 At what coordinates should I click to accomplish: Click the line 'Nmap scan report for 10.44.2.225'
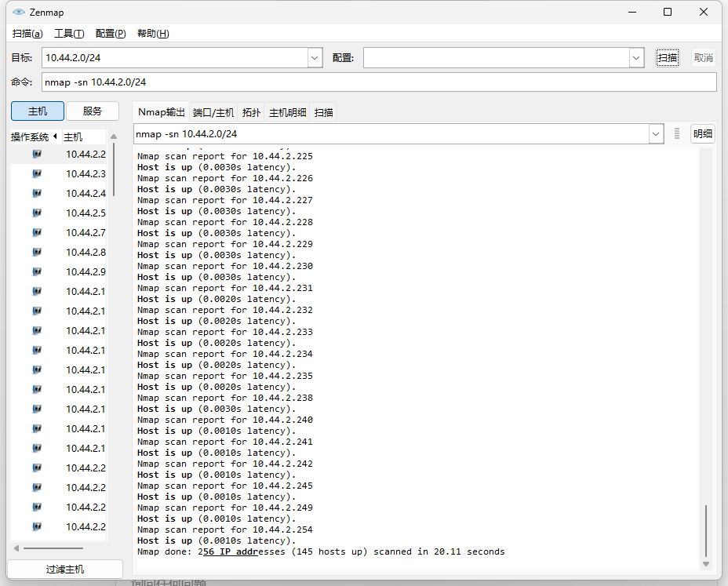225,156
